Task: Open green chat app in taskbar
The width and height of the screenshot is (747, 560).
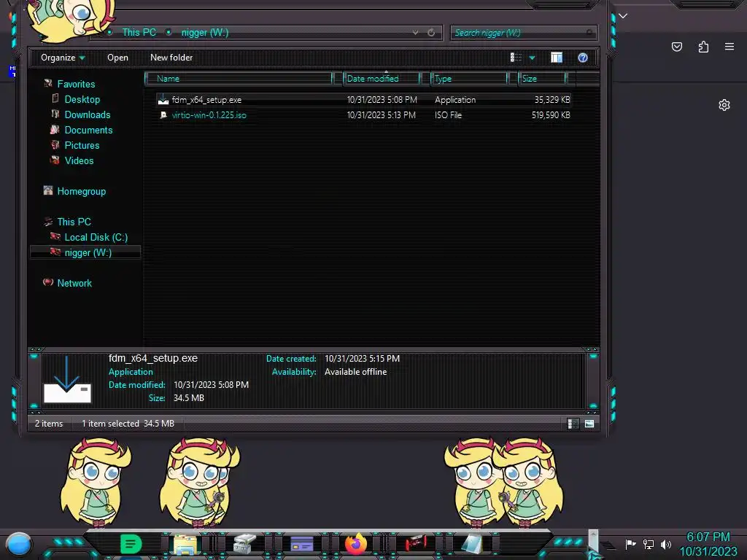Action: 131,544
